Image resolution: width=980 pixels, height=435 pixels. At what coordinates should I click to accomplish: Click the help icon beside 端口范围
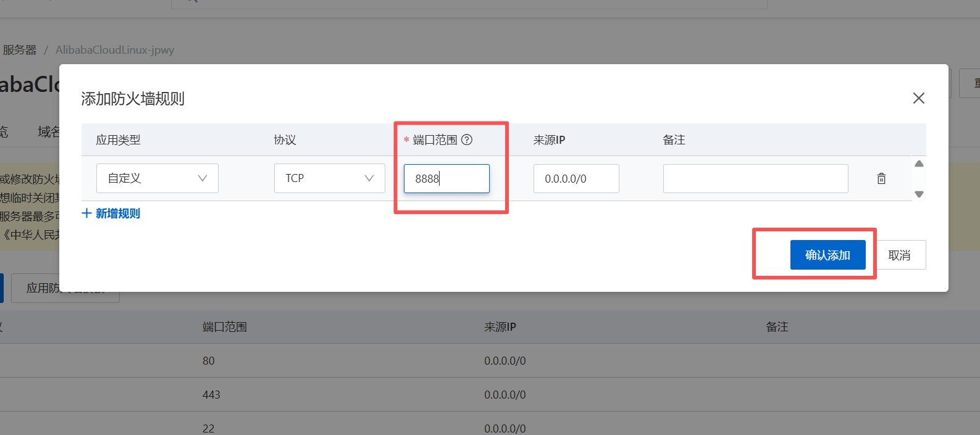tap(467, 140)
